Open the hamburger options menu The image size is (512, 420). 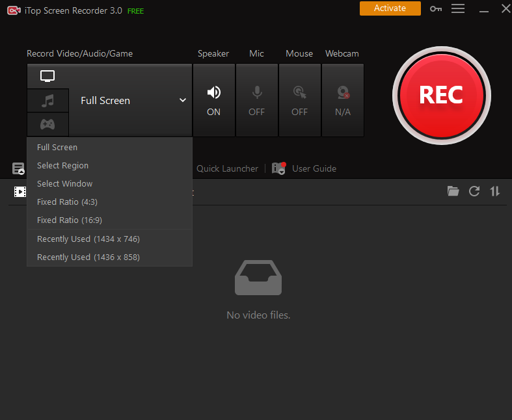[458, 8]
